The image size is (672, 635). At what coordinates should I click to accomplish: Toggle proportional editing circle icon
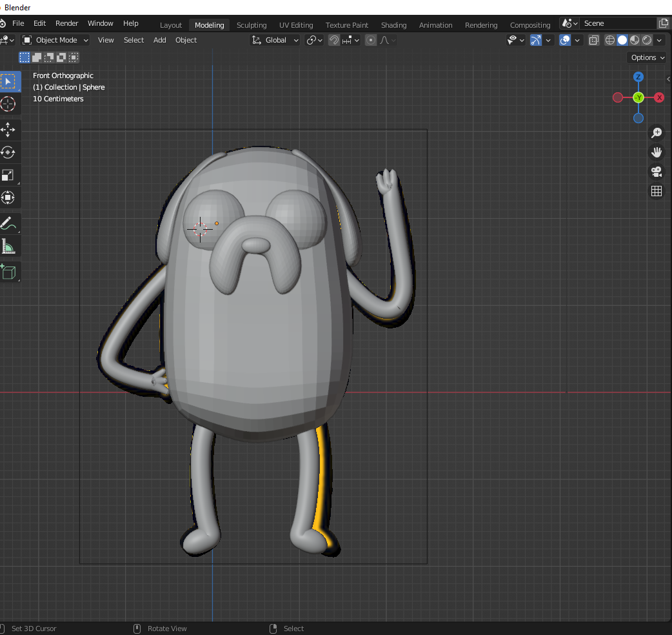pyautogui.click(x=371, y=40)
